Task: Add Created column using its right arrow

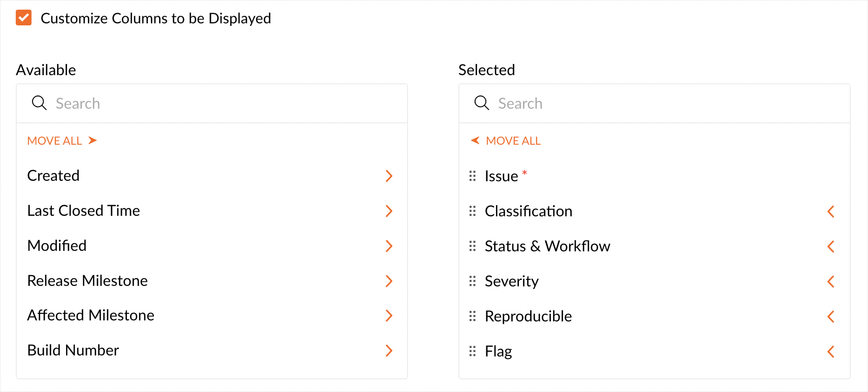Action: pyautogui.click(x=389, y=176)
